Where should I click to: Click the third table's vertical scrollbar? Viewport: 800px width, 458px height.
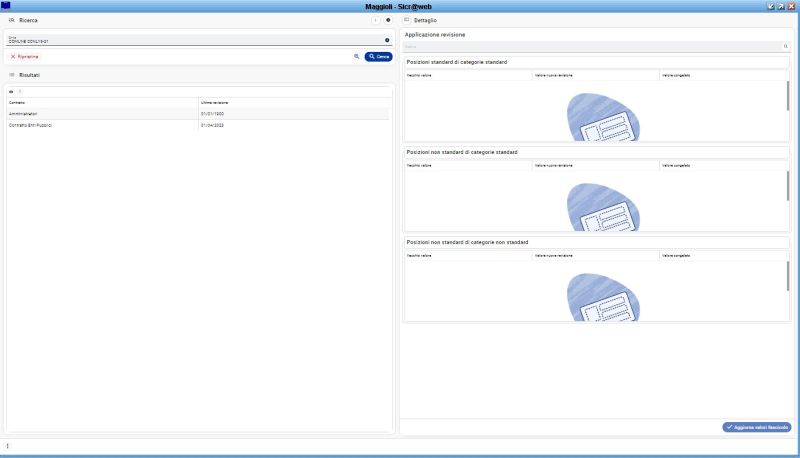pos(788,276)
